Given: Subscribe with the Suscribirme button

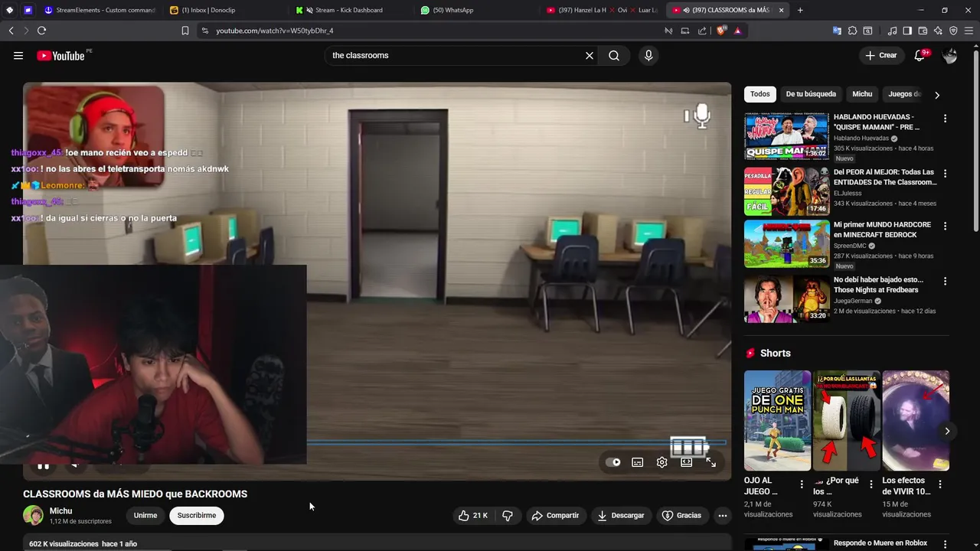Looking at the screenshot, I should 197,516.
